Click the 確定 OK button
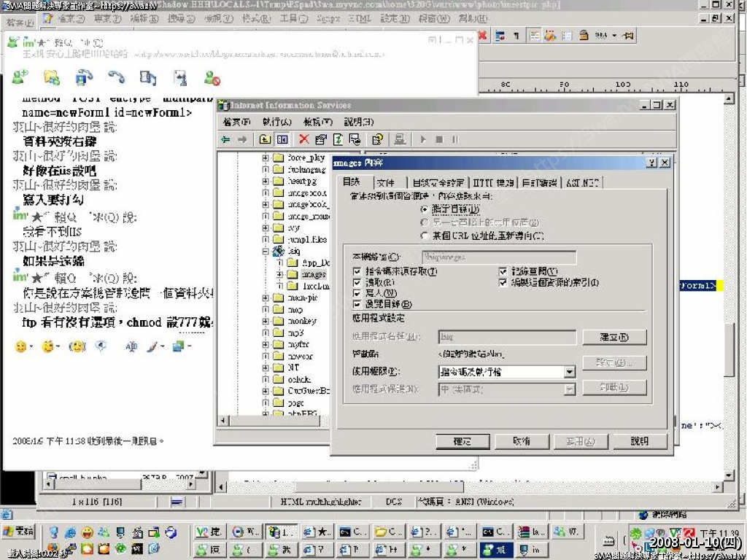This screenshot has height=560, width=747. pos(462,441)
